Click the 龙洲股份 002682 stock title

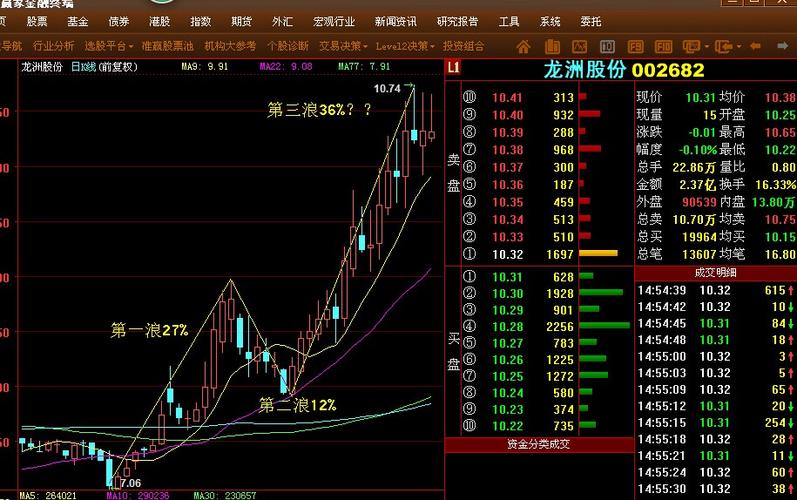coord(624,70)
